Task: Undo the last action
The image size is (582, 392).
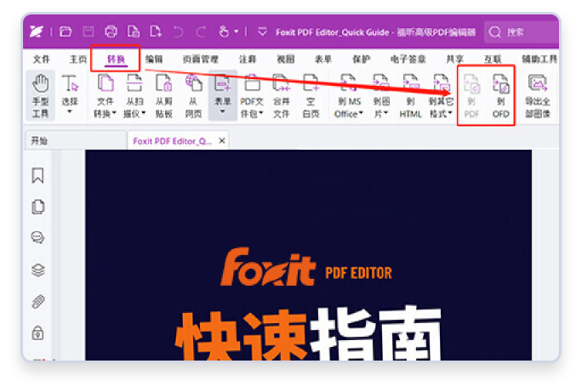Action: point(178,32)
